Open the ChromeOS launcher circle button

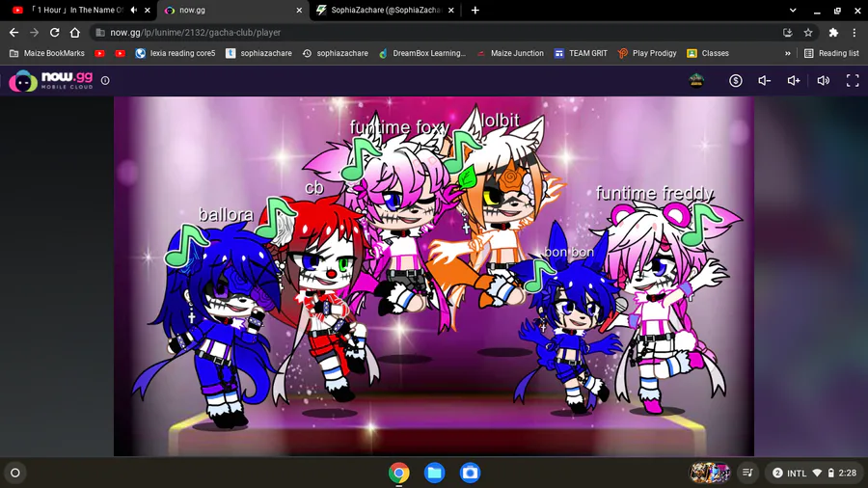click(15, 473)
